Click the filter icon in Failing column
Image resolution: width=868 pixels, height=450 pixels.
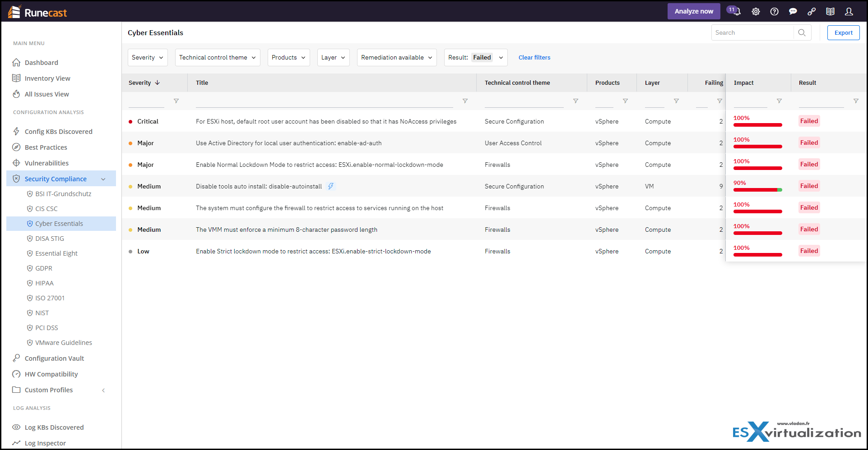[x=719, y=101]
